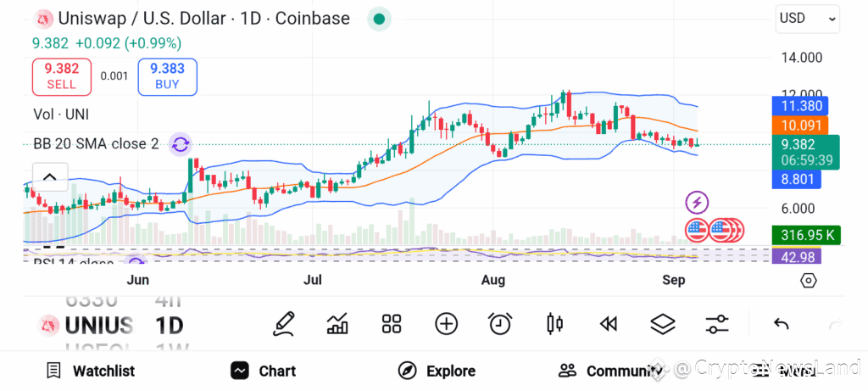
Task: Change chart type via candlestick icon
Action: [554, 324]
